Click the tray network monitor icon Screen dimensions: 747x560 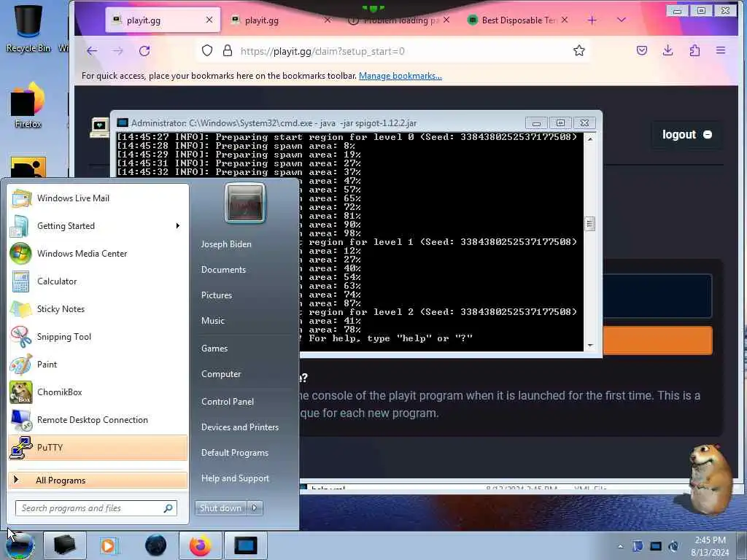[656, 546]
